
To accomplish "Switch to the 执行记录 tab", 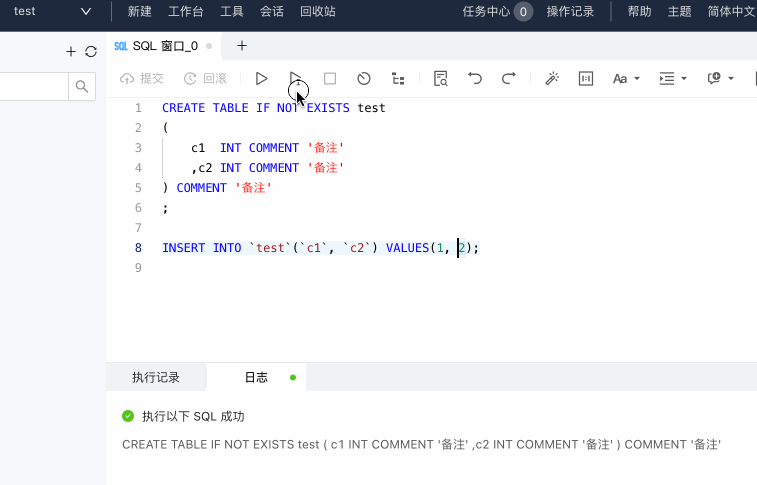I will tap(156, 377).
